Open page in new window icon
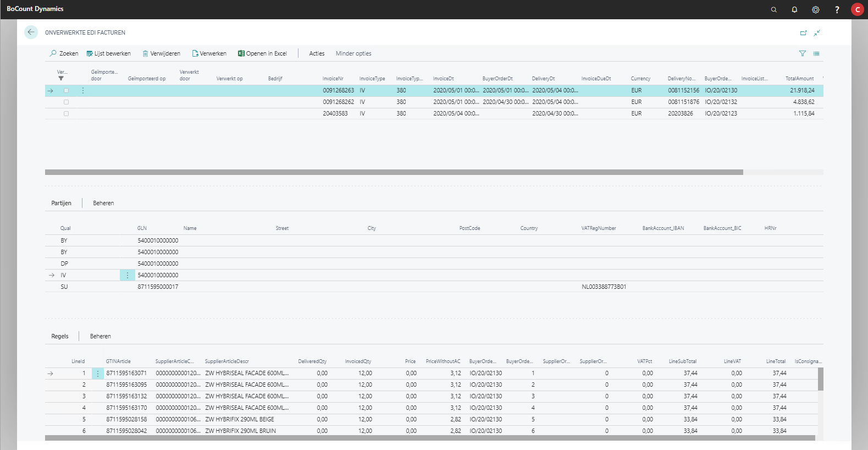Image resolution: width=868 pixels, height=450 pixels. 803,33
